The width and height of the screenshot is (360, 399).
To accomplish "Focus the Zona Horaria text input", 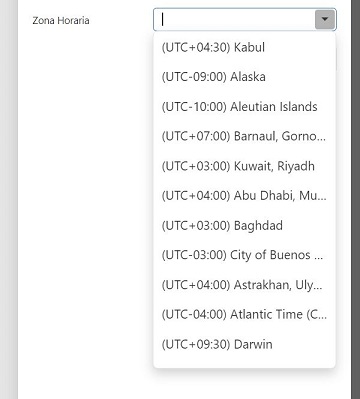I will coord(234,20).
